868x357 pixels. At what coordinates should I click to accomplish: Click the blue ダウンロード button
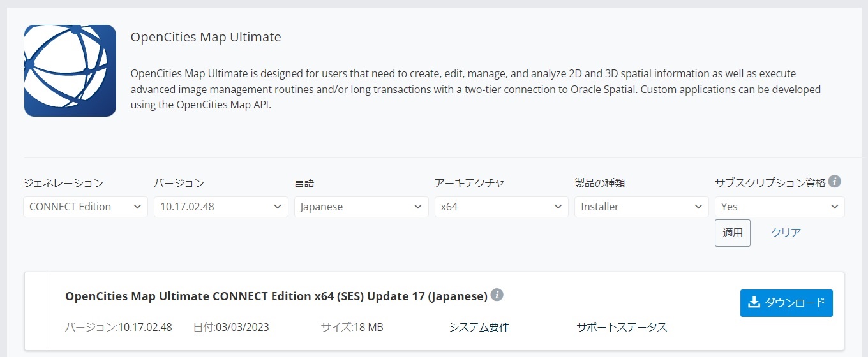coord(786,303)
